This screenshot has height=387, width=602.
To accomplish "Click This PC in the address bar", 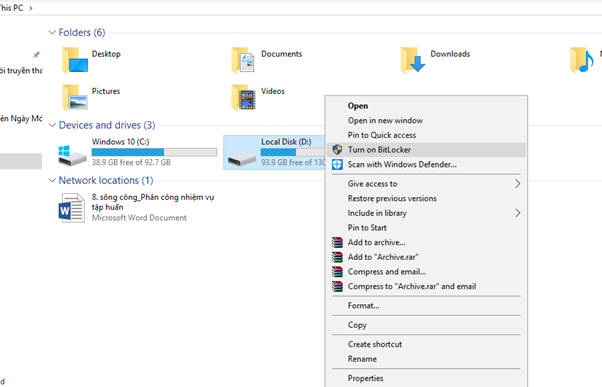I will [x=12, y=8].
